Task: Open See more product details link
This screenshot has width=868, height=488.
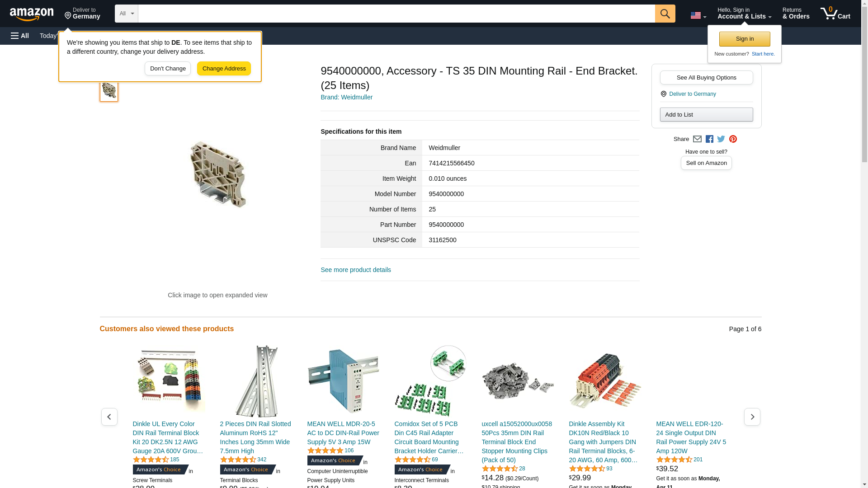Action: click(x=355, y=270)
